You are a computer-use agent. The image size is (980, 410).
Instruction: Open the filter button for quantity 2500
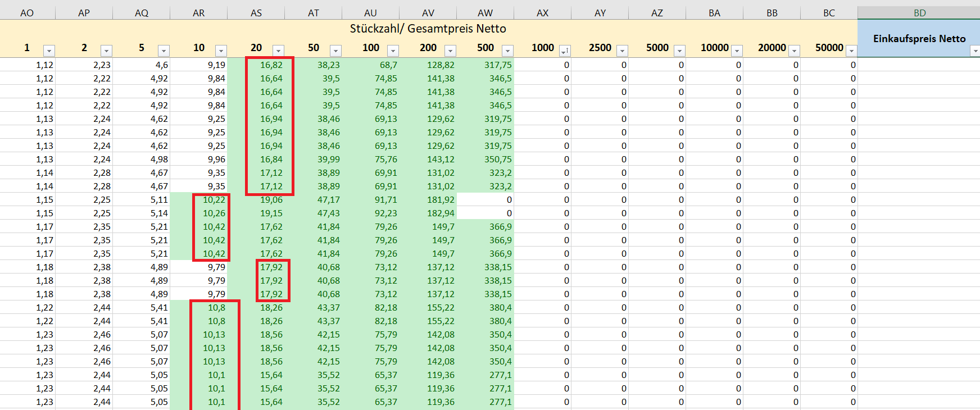click(622, 51)
